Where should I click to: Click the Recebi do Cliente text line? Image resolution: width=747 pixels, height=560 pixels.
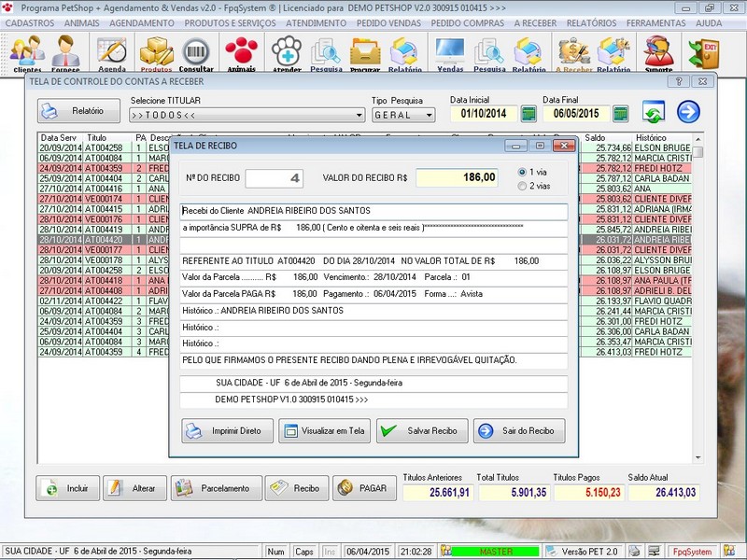point(373,211)
